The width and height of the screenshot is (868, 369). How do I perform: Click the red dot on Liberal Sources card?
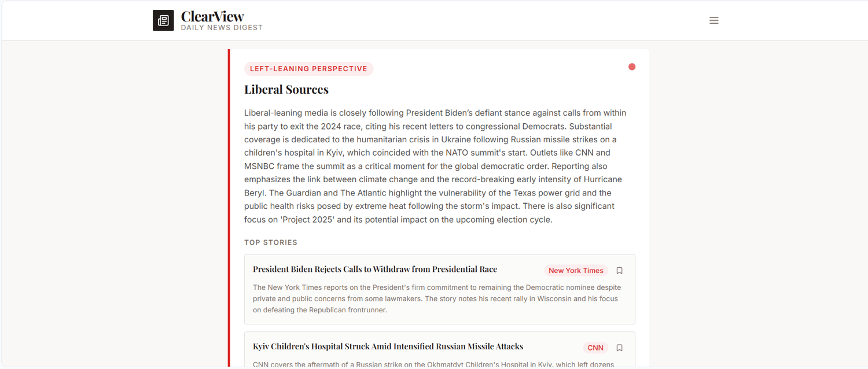point(632,67)
